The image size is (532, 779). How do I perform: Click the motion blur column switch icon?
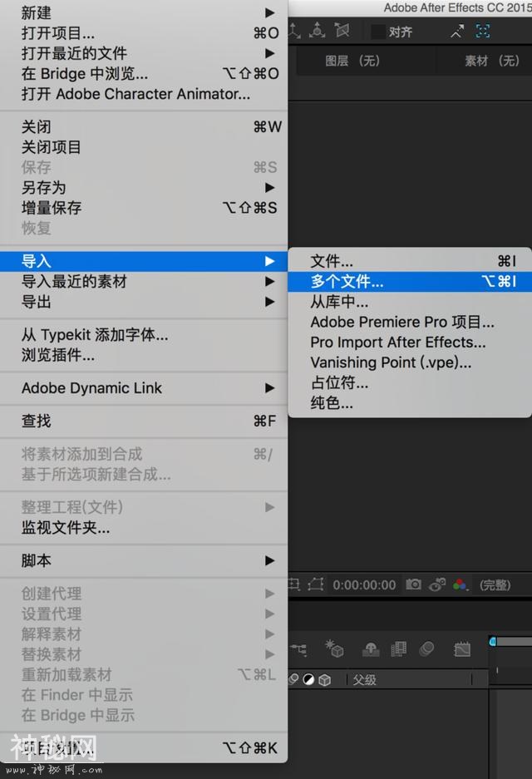tap(294, 679)
